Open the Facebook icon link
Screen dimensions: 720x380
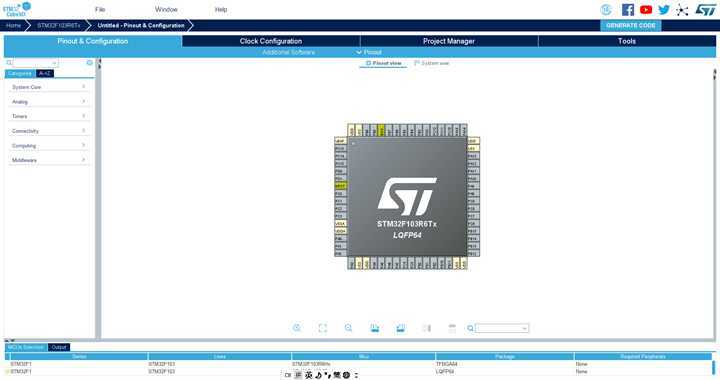[x=628, y=10]
